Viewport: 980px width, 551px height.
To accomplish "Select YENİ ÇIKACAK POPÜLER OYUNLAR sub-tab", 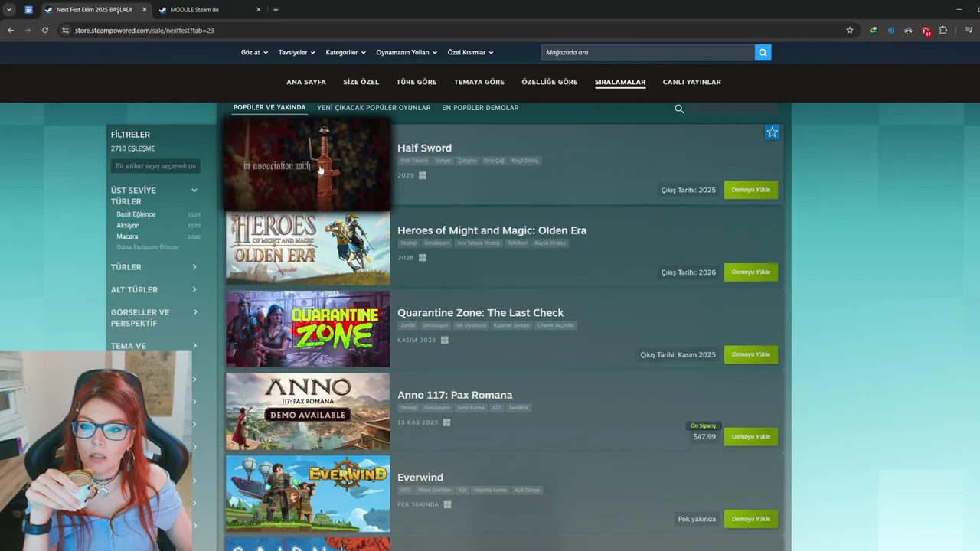I will (x=374, y=108).
